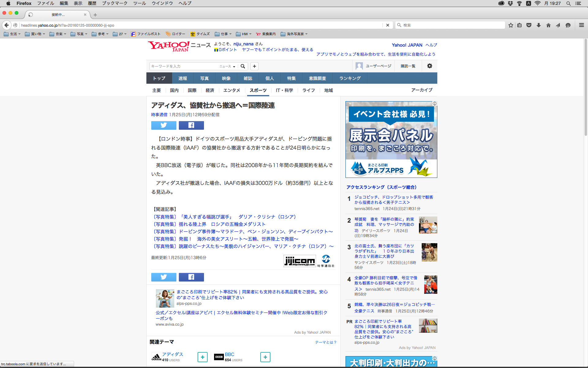Open Firefox hamburger menu
Viewport: 588px width, 368px height.
581,25
